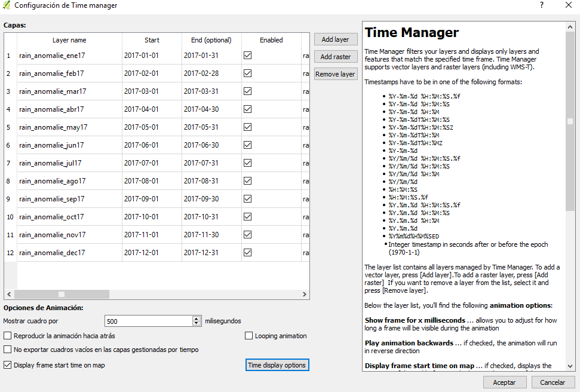The width and height of the screenshot is (580, 392).
Task: Uncheck Enabled for rain_anomalie_feb17
Action: pos(248,73)
